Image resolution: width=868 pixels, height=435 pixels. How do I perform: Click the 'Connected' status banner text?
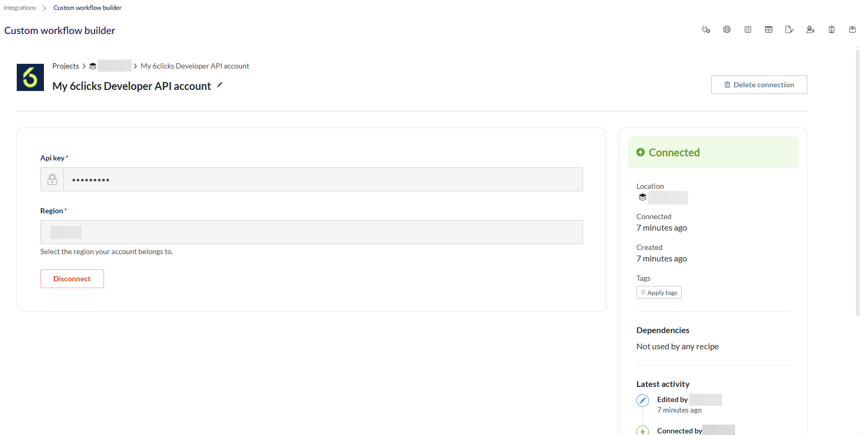click(x=674, y=152)
